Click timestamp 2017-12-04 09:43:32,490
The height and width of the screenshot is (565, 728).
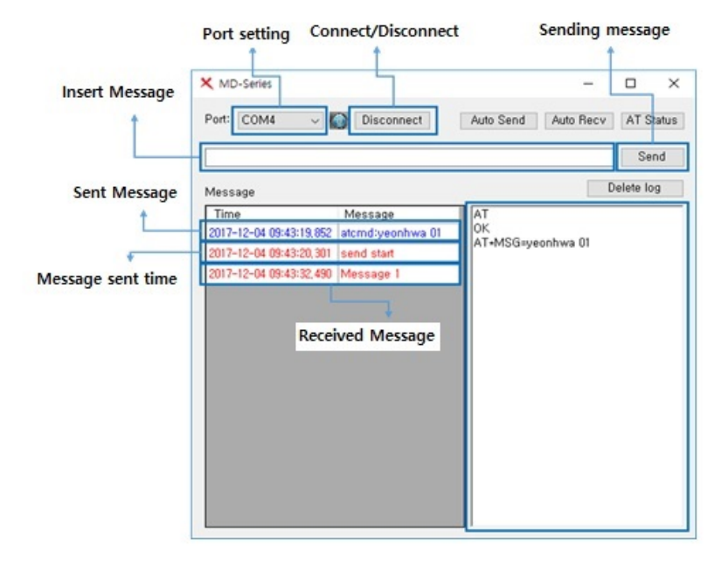[270, 273]
